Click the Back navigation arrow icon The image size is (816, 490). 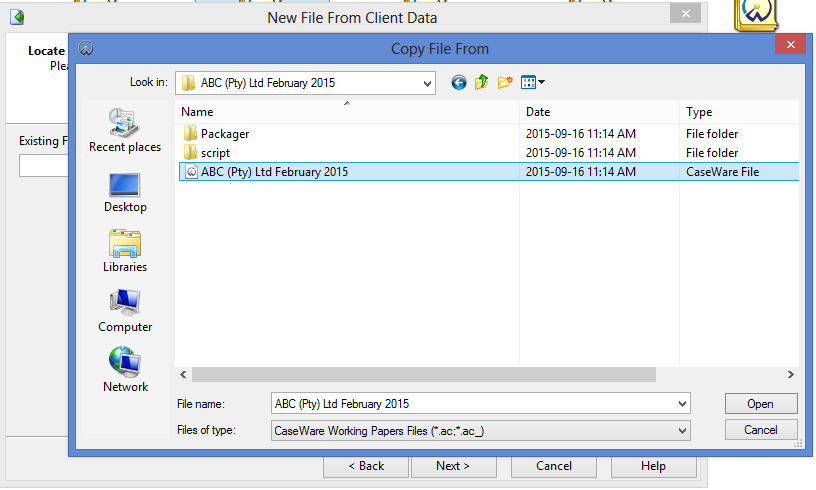pos(459,82)
